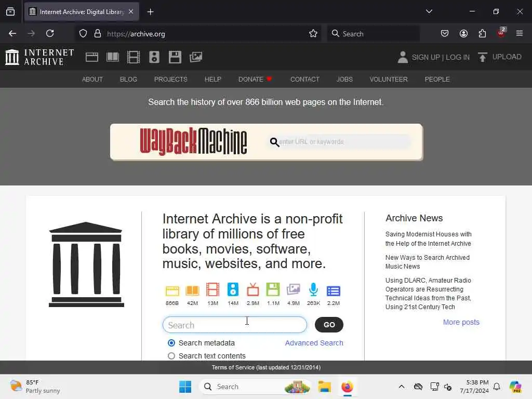This screenshot has width=532, height=399.
Task: Focus the archive Search input field
Action: click(x=235, y=325)
